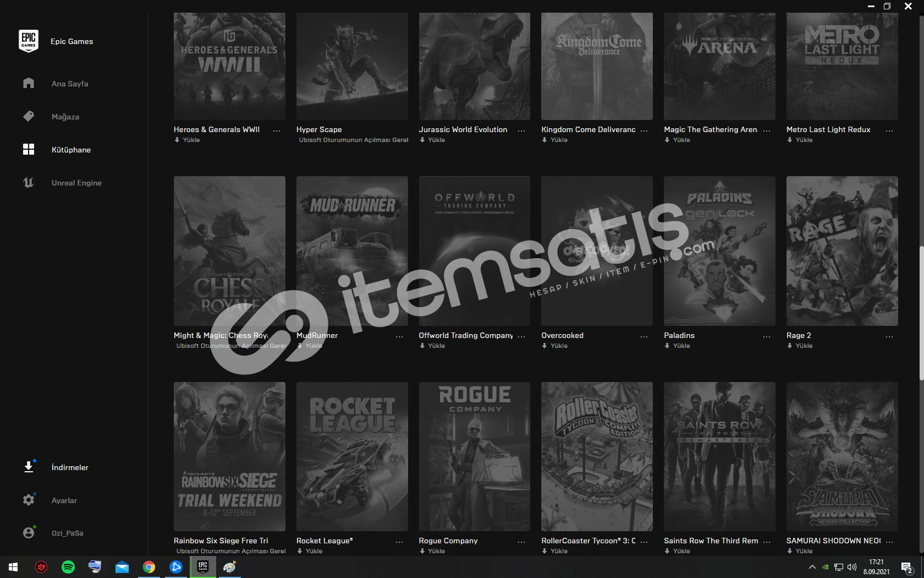Viewport: 924px width, 578px height.
Task: Open Mağaza store tag icon
Action: (x=29, y=116)
